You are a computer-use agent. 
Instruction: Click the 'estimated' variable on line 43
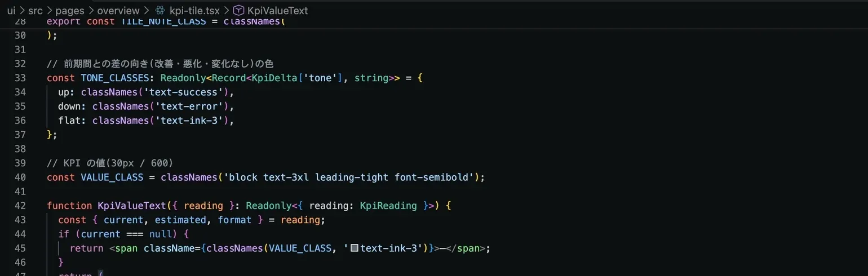pyautogui.click(x=180, y=220)
